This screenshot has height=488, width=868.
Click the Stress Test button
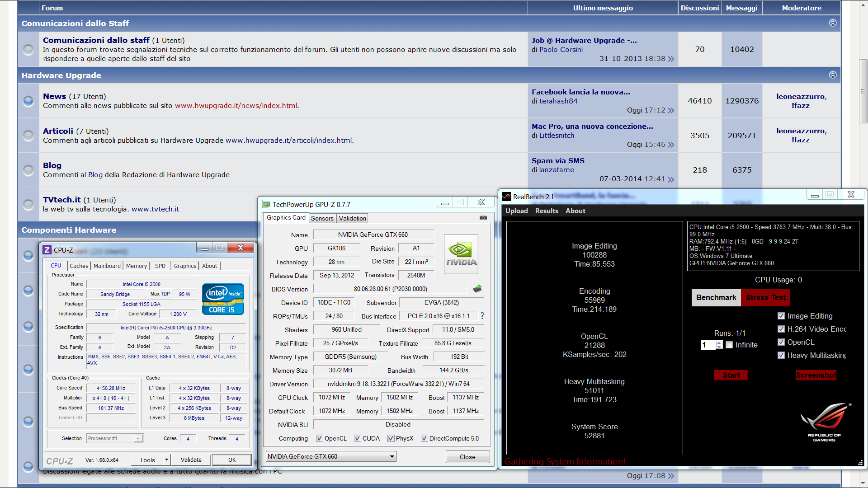click(765, 297)
